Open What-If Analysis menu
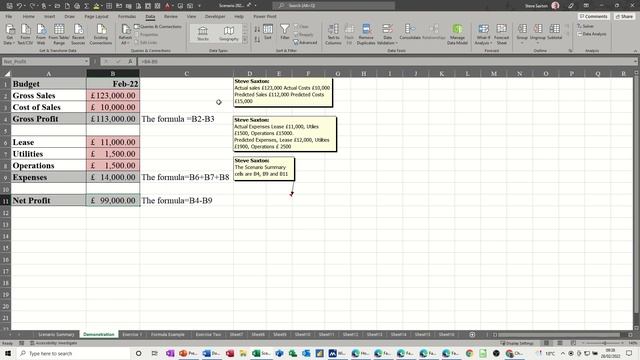 pyautogui.click(x=483, y=34)
